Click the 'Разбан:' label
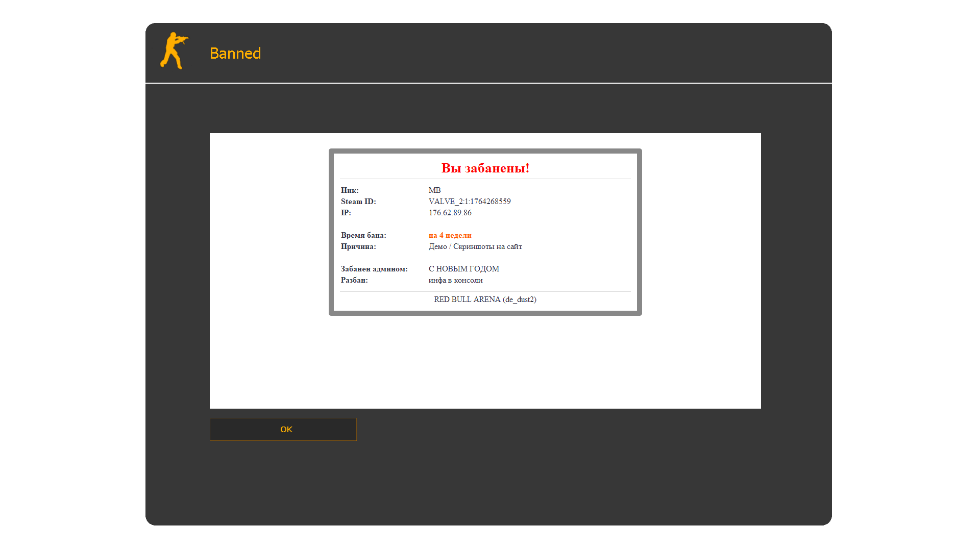980x551 pixels. pyautogui.click(x=354, y=280)
